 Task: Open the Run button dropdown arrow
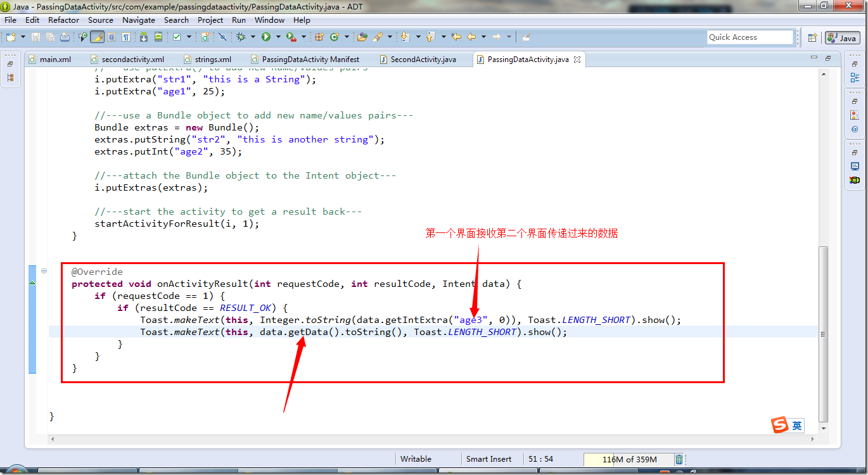[x=278, y=37]
